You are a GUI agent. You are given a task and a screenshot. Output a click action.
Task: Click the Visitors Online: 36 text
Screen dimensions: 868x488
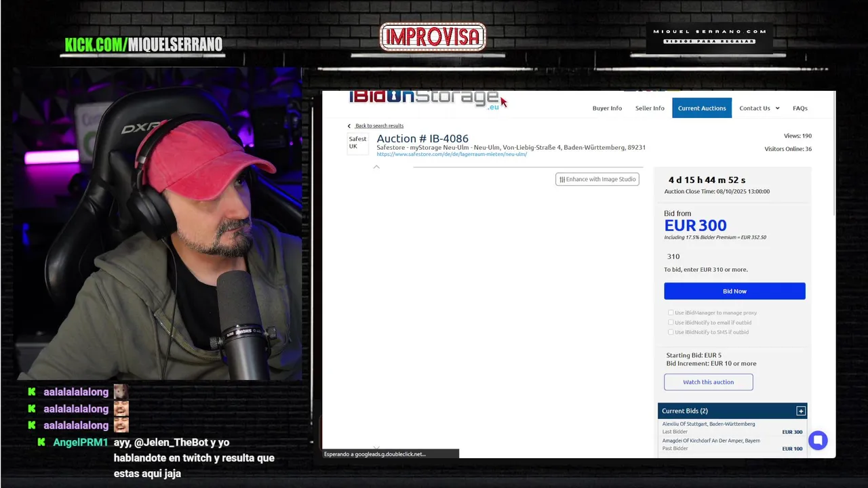(x=788, y=149)
